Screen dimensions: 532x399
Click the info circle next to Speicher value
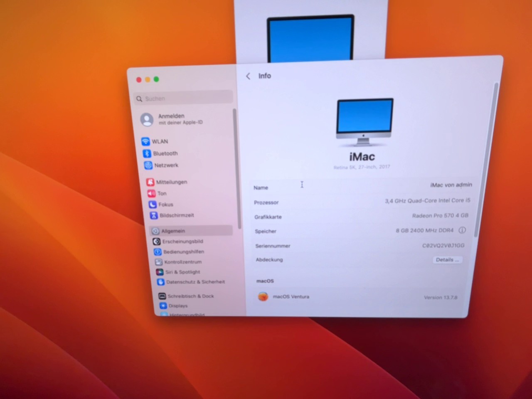click(462, 230)
